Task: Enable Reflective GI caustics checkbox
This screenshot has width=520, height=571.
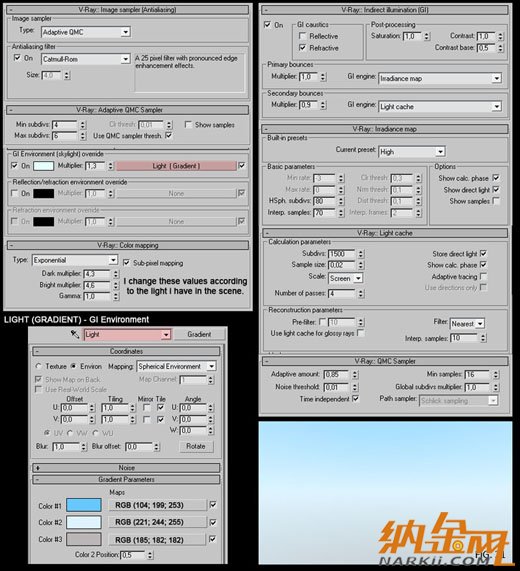Action: tap(302, 36)
